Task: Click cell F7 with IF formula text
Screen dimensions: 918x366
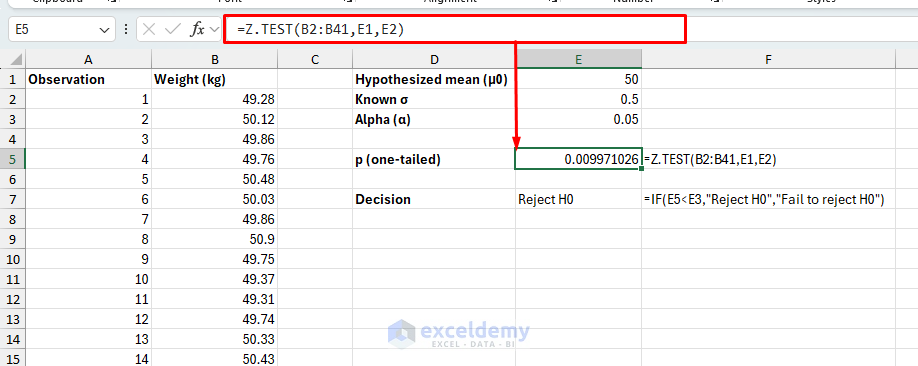Action: click(768, 199)
